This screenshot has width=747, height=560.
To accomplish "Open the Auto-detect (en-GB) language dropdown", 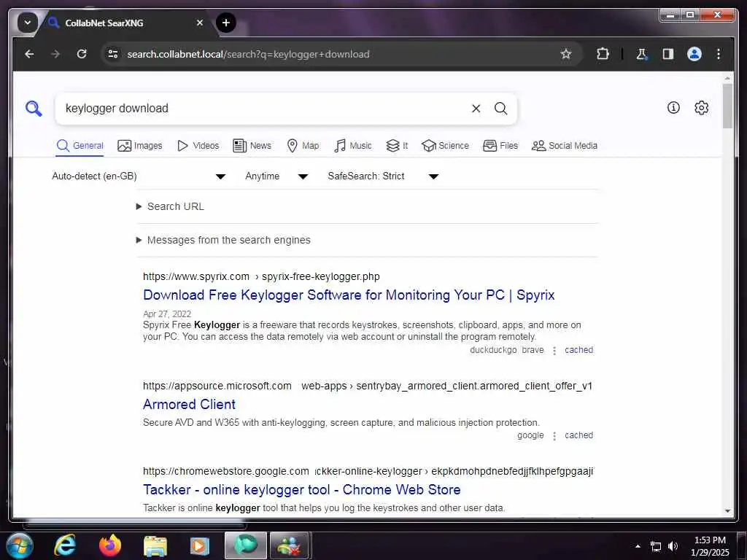I will tap(138, 176).
